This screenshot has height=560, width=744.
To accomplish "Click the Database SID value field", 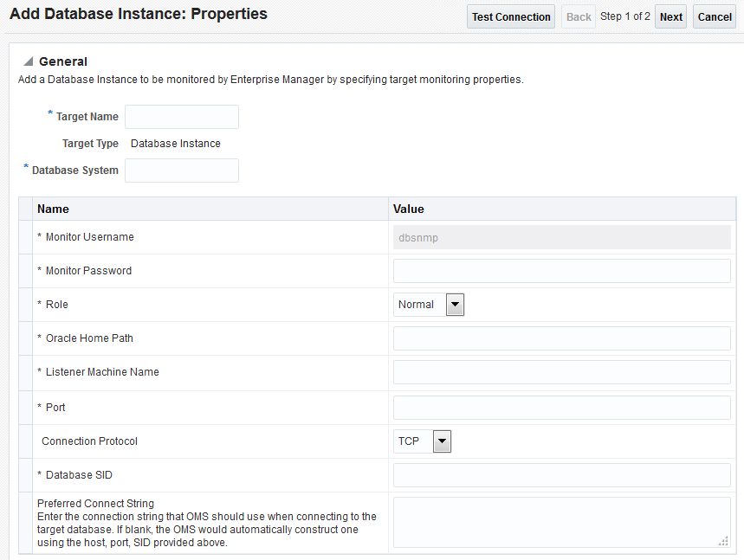I will pos(561,474).
